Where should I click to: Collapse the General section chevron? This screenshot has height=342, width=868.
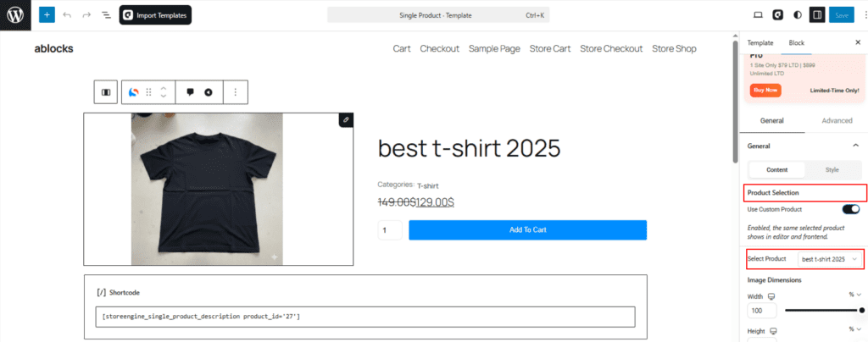[x=855, y=146]
